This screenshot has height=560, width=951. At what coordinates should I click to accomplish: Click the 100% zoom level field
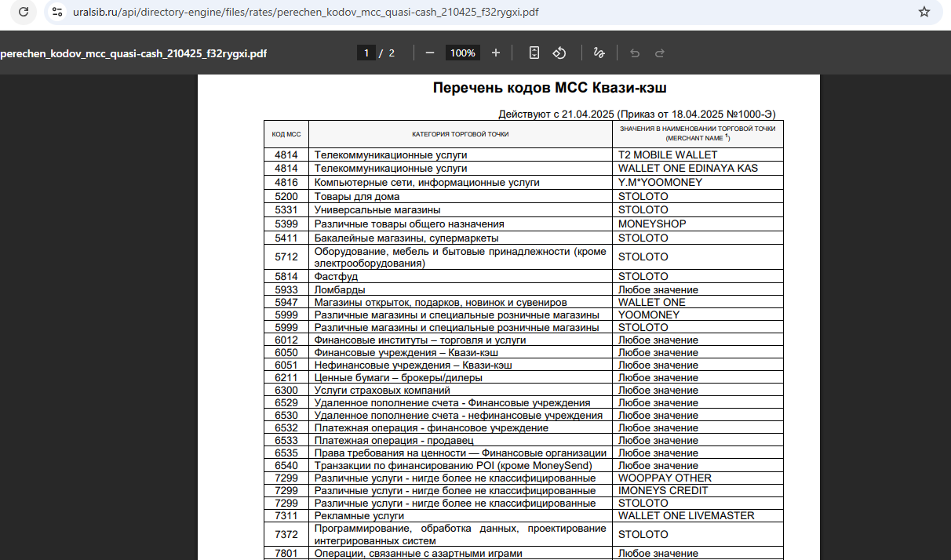coord(463,53)
